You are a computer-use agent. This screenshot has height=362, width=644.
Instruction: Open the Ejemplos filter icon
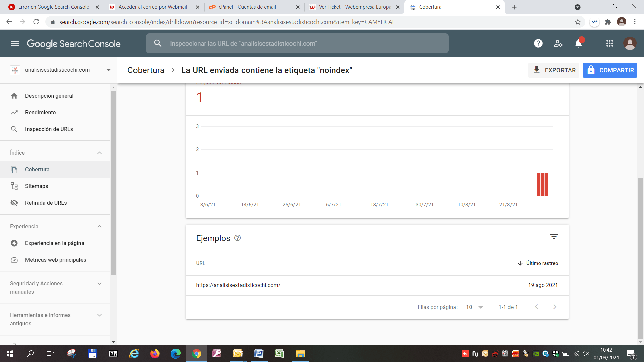tap(554, 237)
